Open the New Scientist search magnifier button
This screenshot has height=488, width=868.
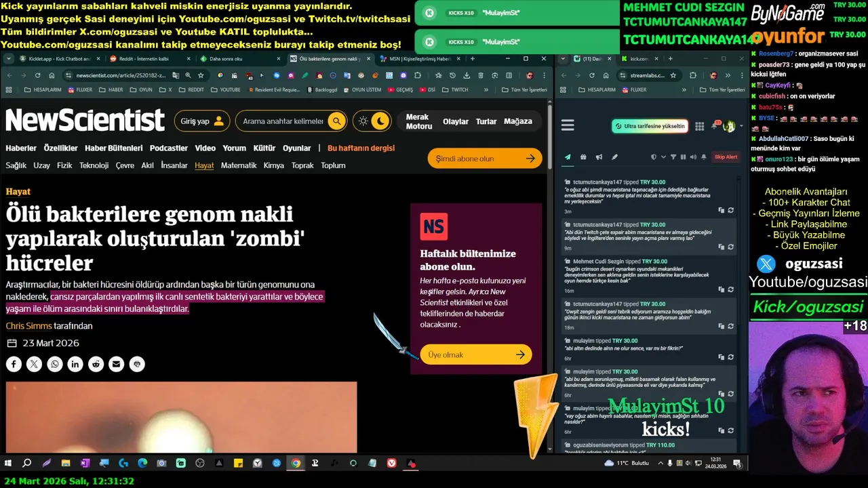click(x=336, y=121)
